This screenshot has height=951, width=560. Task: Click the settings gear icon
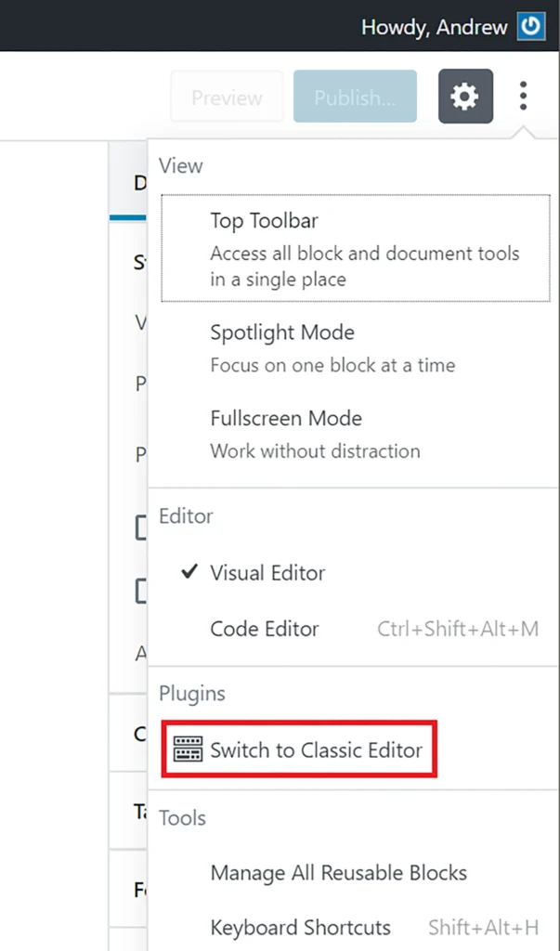465,97
